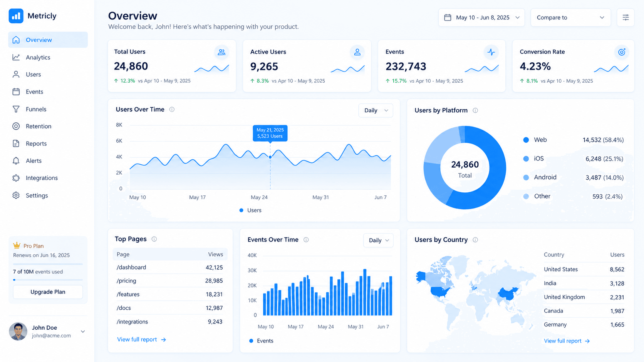Open Settings in the sidebar
The width and height of the screenshot is (644, 362).
pos(48,195)
